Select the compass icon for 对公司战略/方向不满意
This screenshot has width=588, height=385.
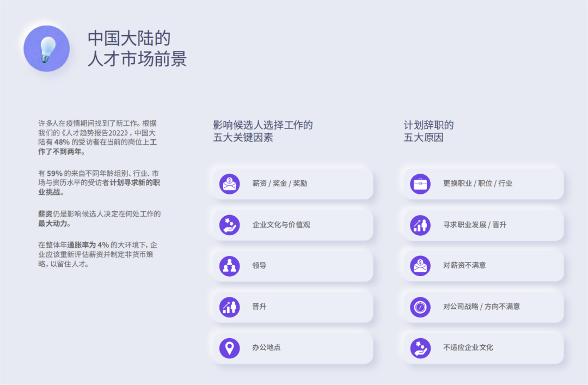pyautogui.click(x=419, y=307)
